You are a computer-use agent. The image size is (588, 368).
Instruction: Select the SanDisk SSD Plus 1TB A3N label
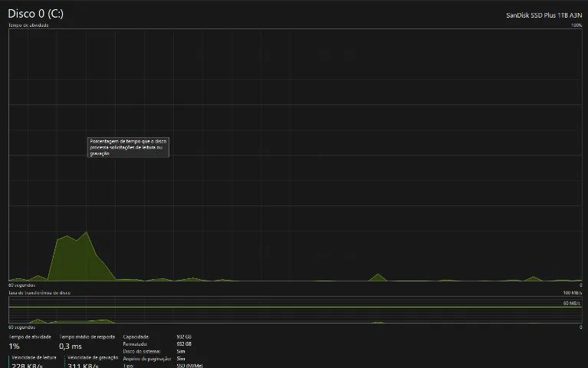544,15
